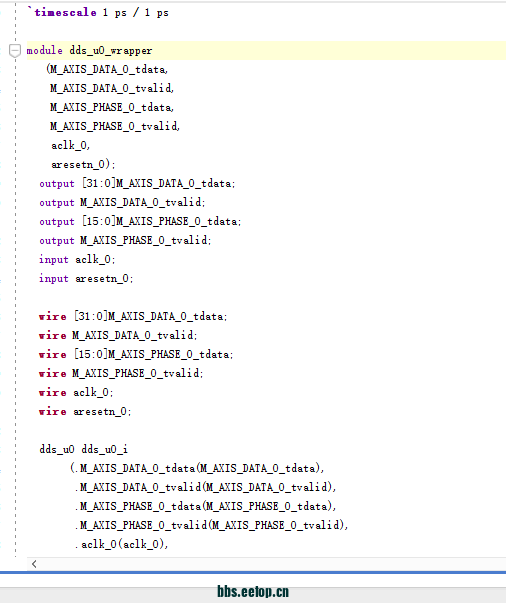Click the wire aresetn_0 line
Image resolution: width=506 pixels, height=603 pixels.
(x=85, y=411)
